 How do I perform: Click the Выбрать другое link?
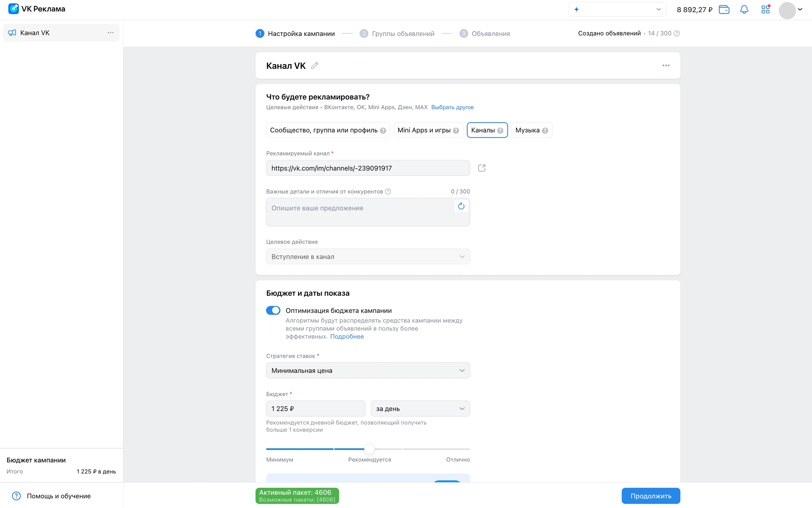(x=452, y=107)
